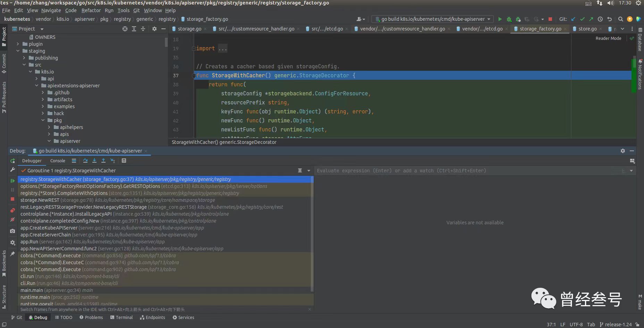Click the system volume icon
644x328 pixels.
pos(611,3)
